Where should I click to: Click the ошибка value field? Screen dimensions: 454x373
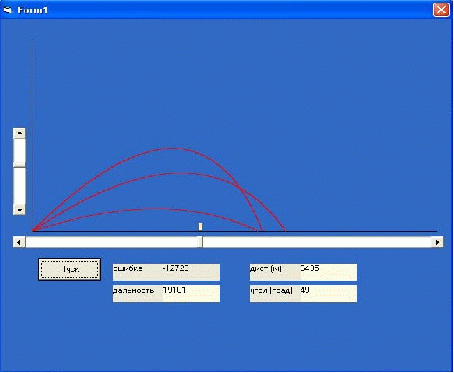click(x=191, y=272)
